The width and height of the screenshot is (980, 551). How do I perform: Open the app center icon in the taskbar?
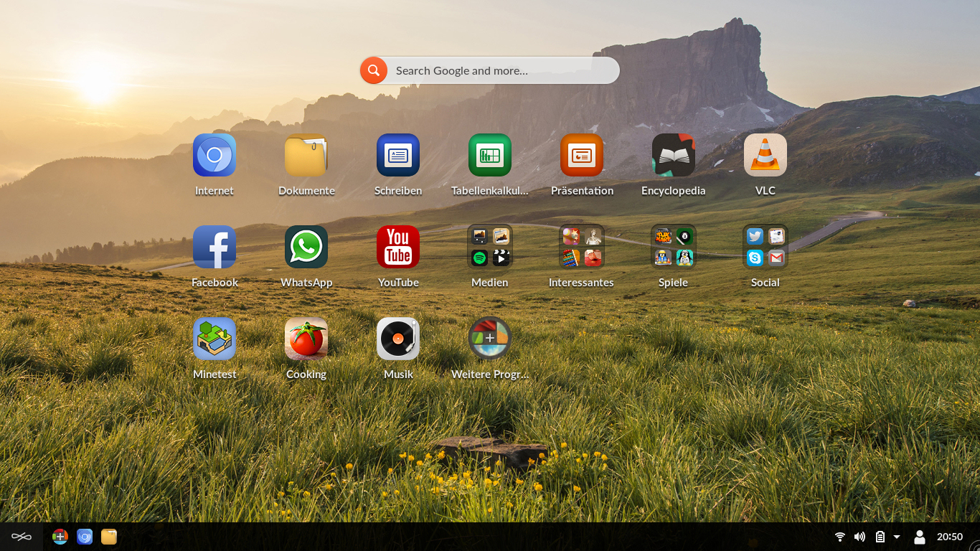pos(60,537)
